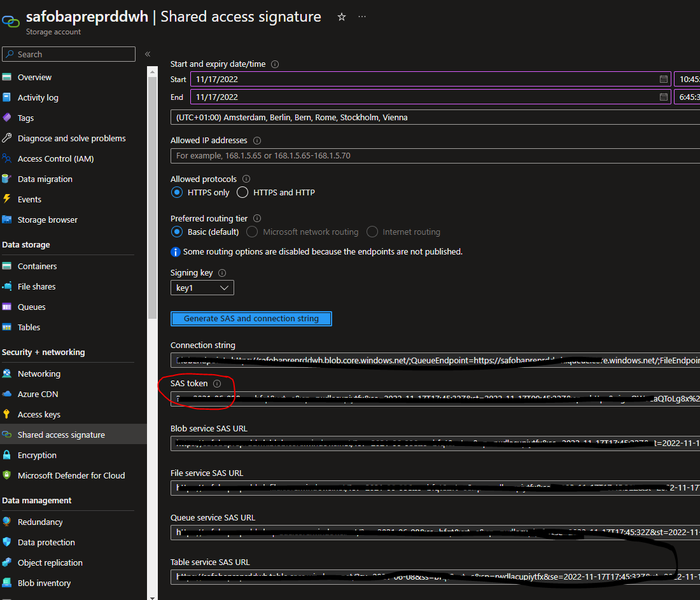Open Data protection shield icon

[x=7, y=542]
